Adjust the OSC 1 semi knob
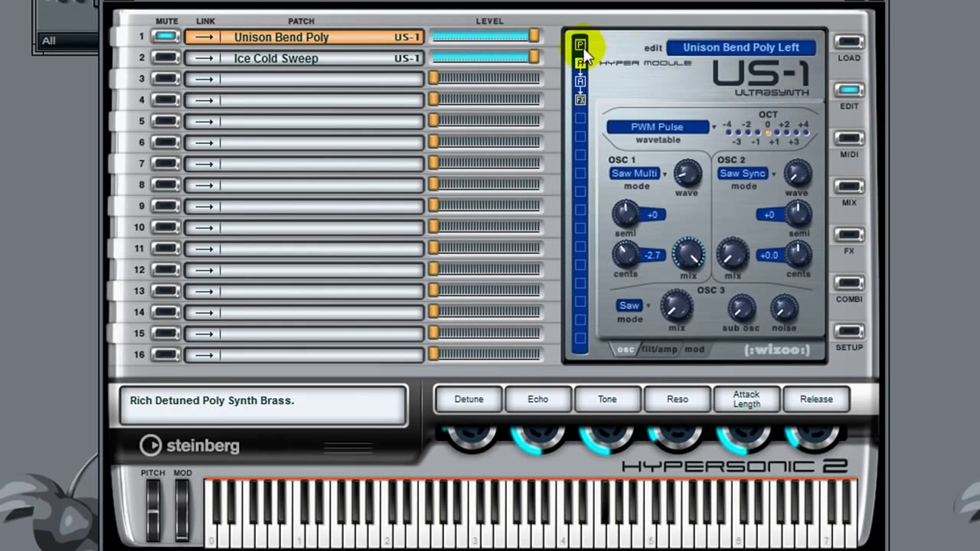The height and width of the screenshot is (551, 980). point(626,214)
